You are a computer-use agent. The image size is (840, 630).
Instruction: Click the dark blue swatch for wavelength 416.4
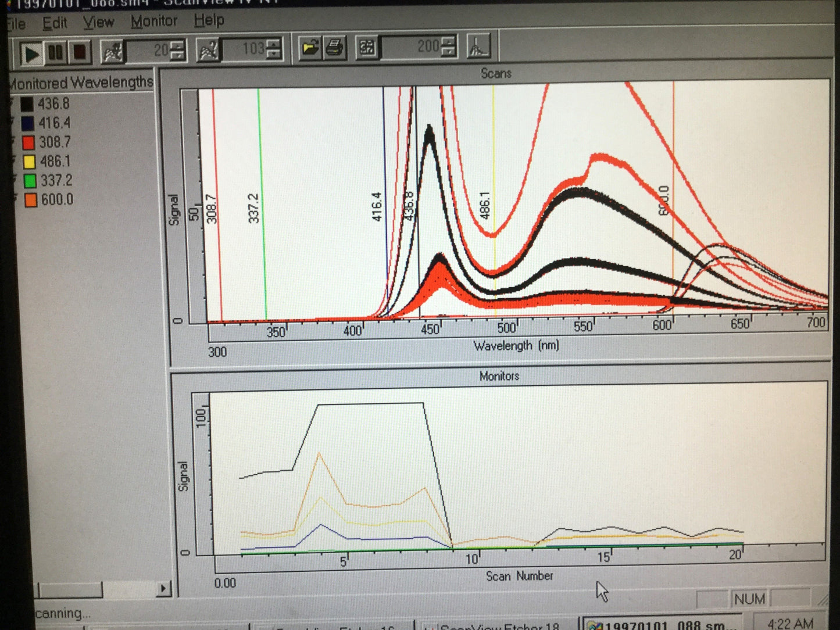tap(27, 124)
